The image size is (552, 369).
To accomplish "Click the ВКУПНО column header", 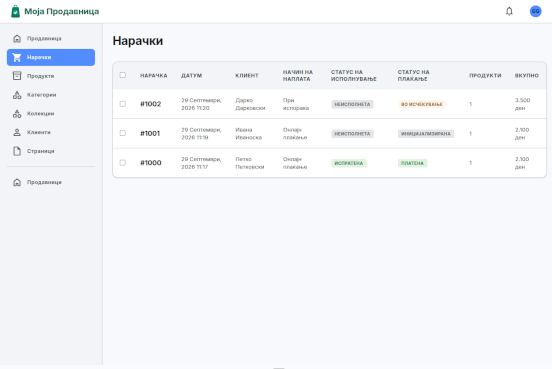I will tap(527, 75).
